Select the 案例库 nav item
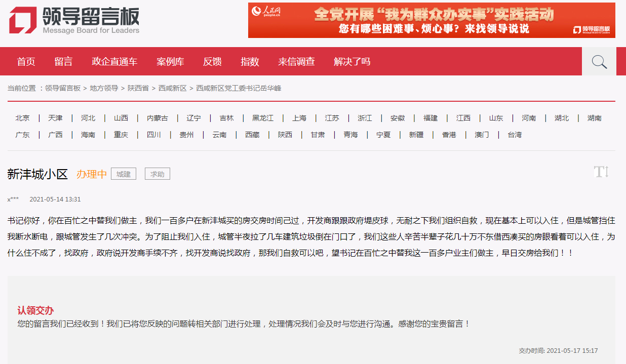The image size is (626, 364). pos(170,62)
